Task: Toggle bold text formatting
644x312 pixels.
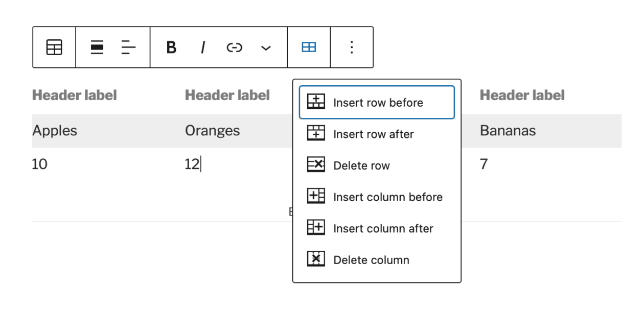Action: click(171, 47)
